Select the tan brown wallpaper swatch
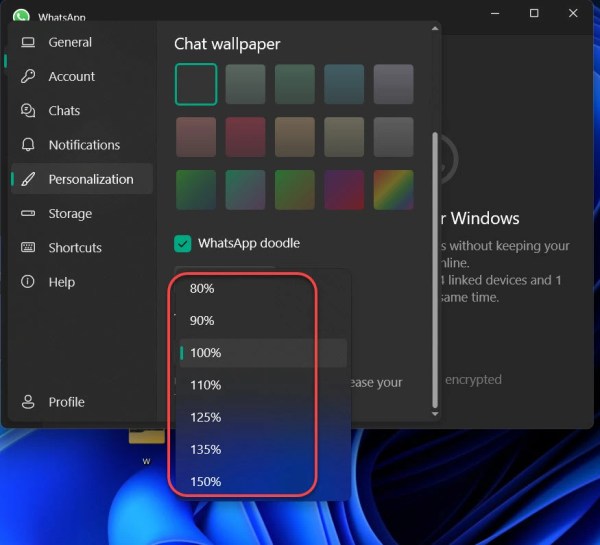 [x=295, y=137]
